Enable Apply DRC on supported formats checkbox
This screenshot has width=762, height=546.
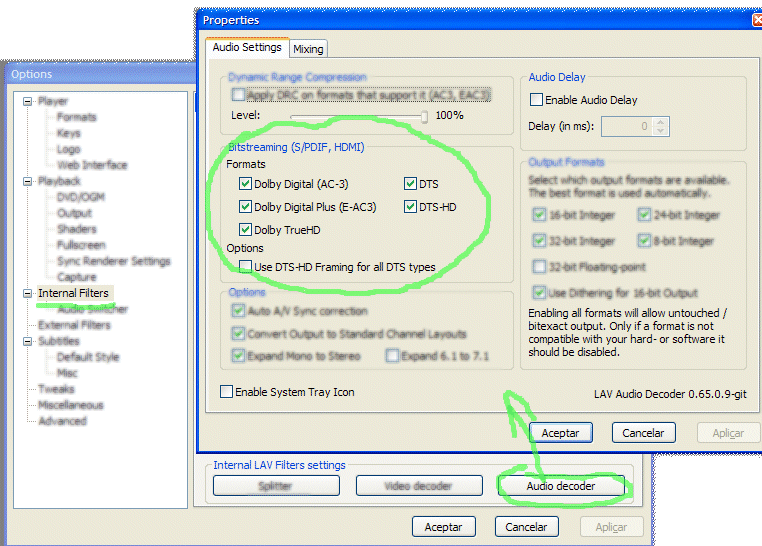238,94
